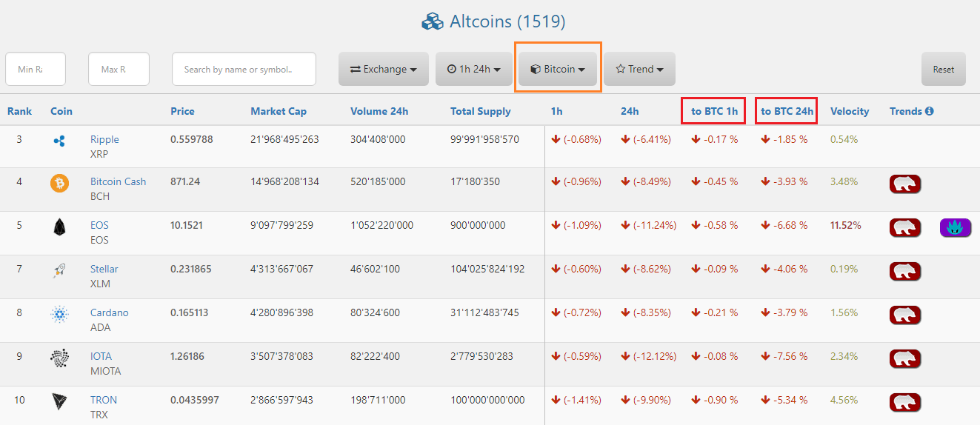Screen dimensions: 980x425
Task: Click the bear trend badge for IOTA
Action: (904, 358)
